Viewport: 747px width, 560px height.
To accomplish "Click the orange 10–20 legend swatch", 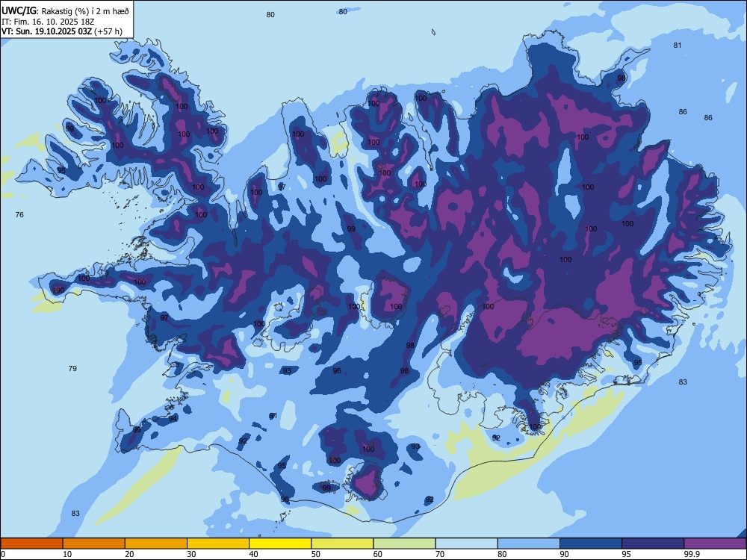I will [x=94, y=544].
